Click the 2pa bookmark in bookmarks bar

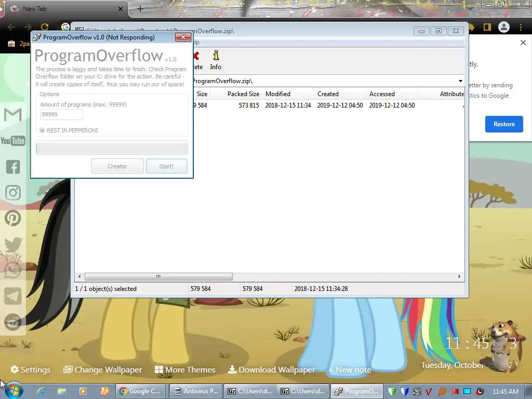tap(19, 44)
